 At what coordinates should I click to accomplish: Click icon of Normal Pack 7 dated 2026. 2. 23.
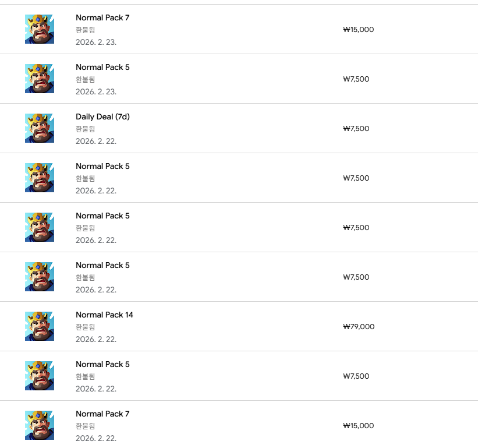[40, 29]
